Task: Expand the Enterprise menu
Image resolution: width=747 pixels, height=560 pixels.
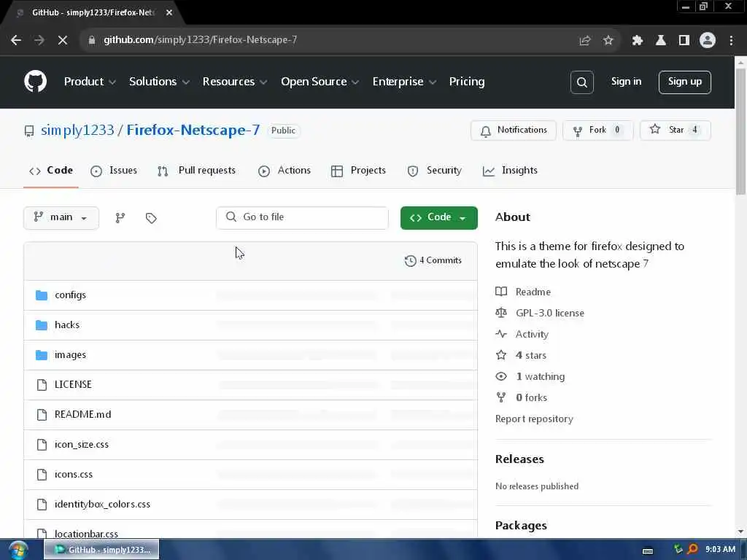Action: tap(404, 82)
